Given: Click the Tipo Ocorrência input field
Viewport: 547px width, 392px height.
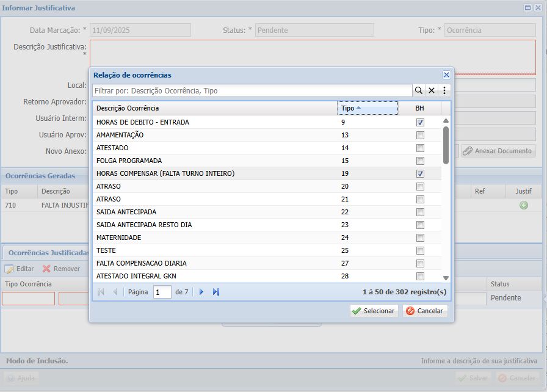Looking at the screenshot, I should [29, 299].
